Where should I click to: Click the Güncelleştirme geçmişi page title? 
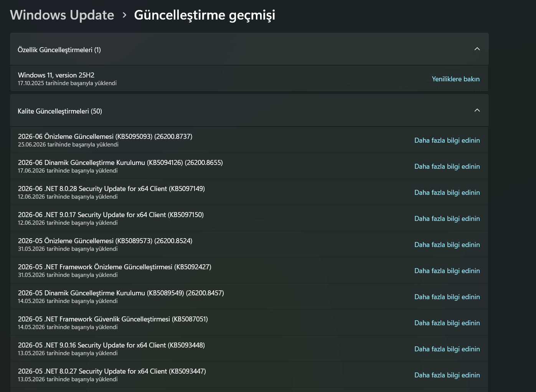point(205,15)
